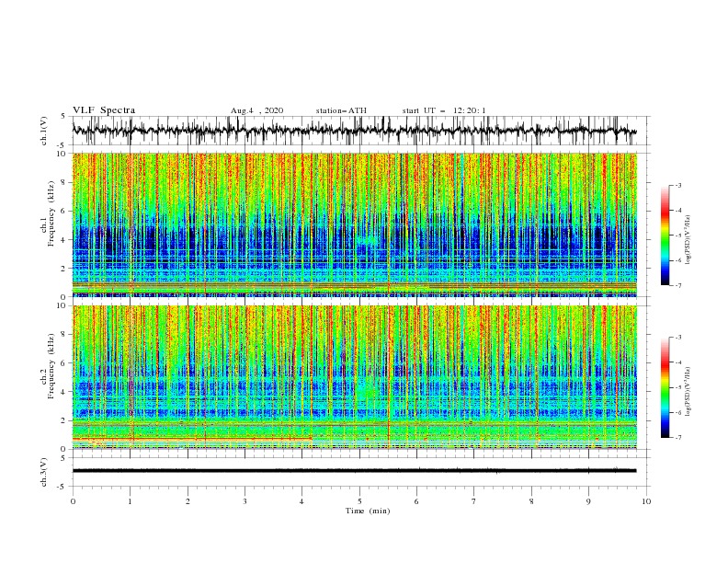
Task: Click the "VLF Spectra" plot title
Action: tap(104, 110)
